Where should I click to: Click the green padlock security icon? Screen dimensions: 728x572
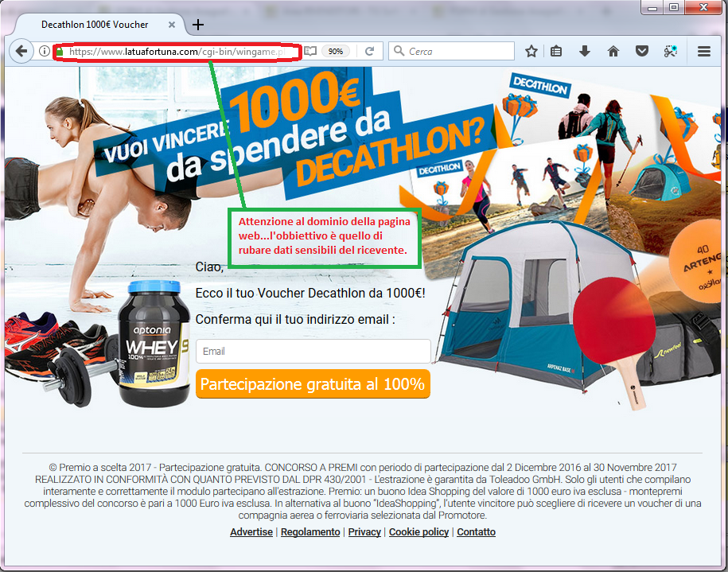tap(60, 52)
